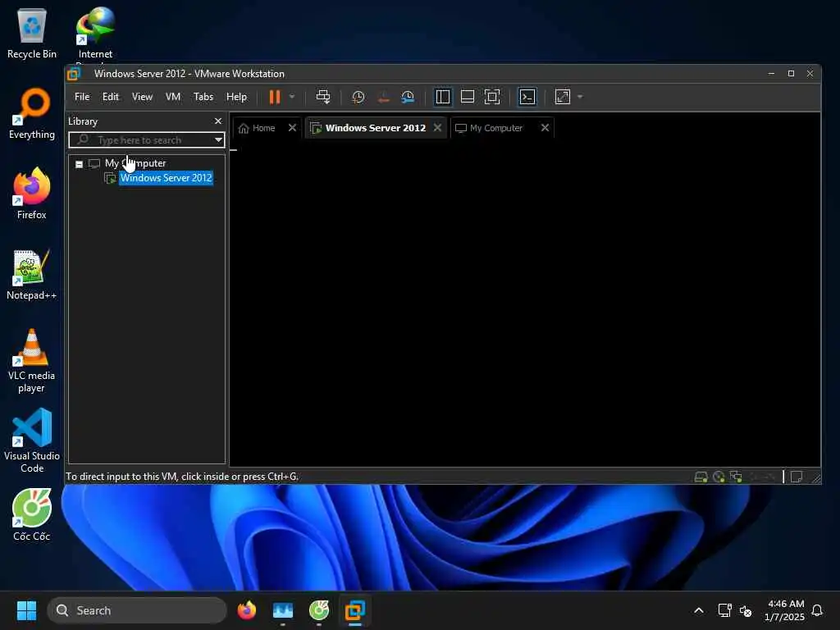Open the library search dropdown arrow
This screenshot has height=630, width=840.
click(x=218, y=140)
